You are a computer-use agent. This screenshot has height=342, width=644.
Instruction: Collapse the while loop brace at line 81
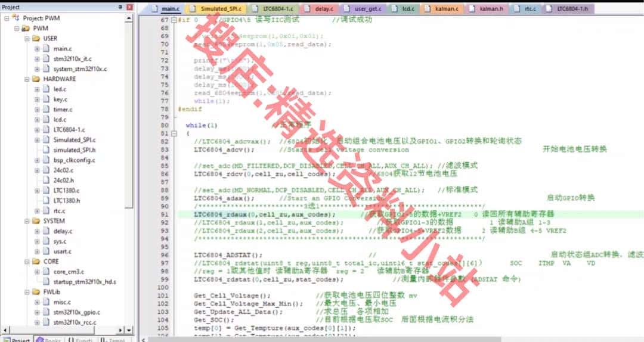click(x=174, y=133)
